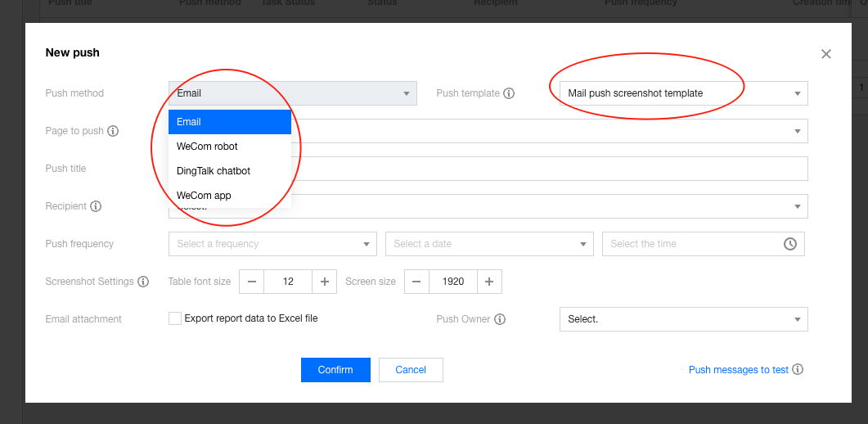Click info icon beside Page to push
Screen dimensions: 868x424
click(113, 131)
